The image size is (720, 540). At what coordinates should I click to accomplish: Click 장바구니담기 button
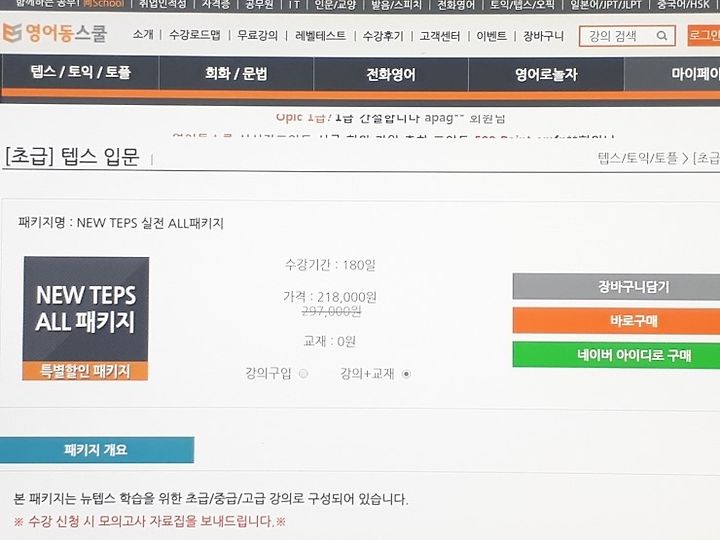pos(616,287)
